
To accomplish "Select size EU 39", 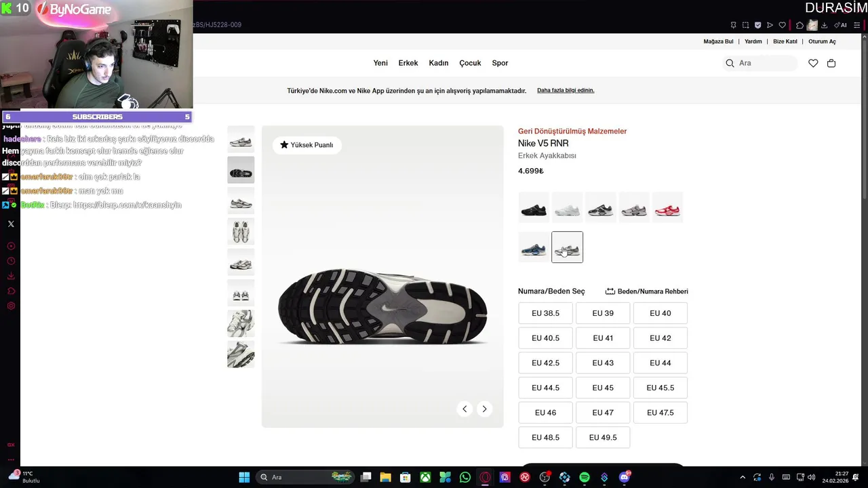I will [603, 313].
